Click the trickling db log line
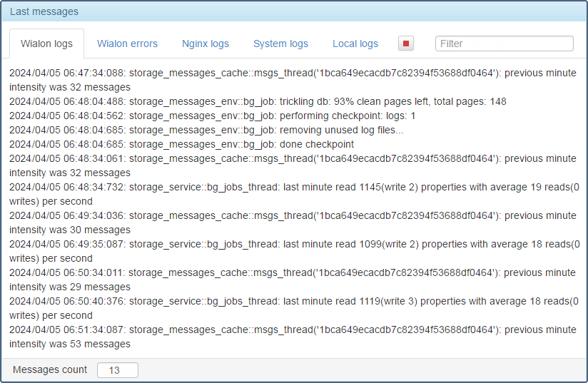This screenshot has width=588, height=383. (258, 101)
